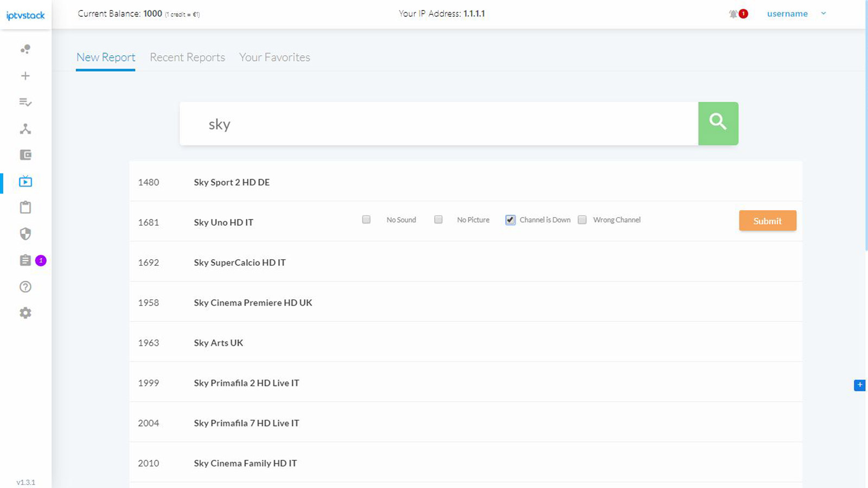Switch to the New Report tab
868x488 pixels.
(x=106, y=57)
